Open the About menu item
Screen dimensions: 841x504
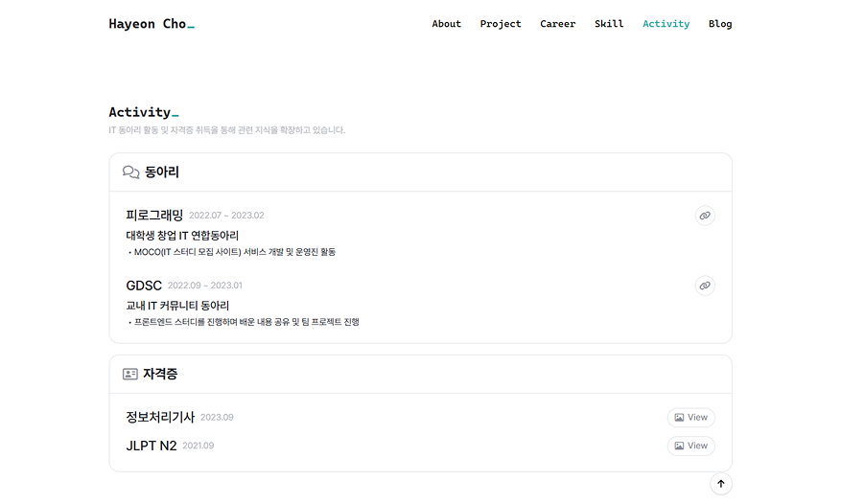pyautogui.click(x=446, y=24)
